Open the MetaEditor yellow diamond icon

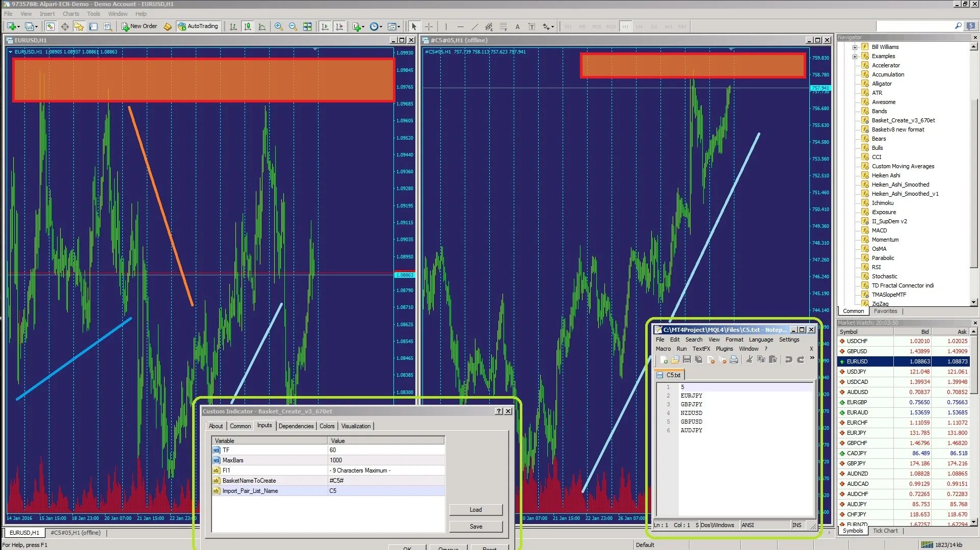[167, 27]
